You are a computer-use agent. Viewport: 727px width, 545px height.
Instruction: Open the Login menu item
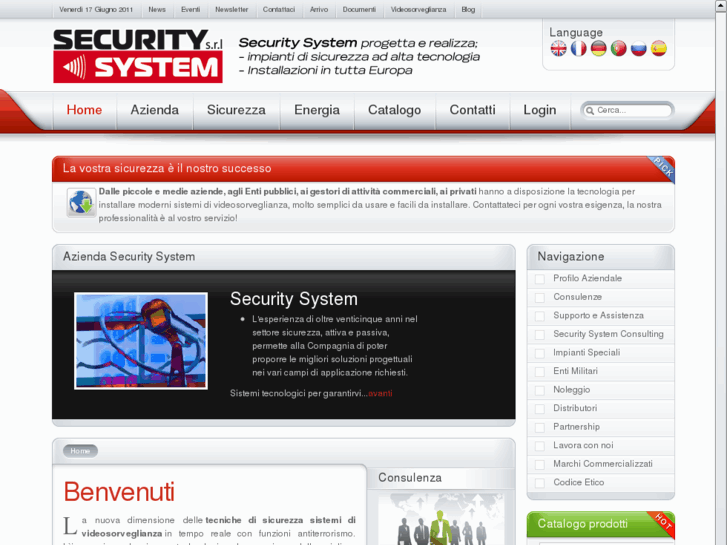point(540,110)
